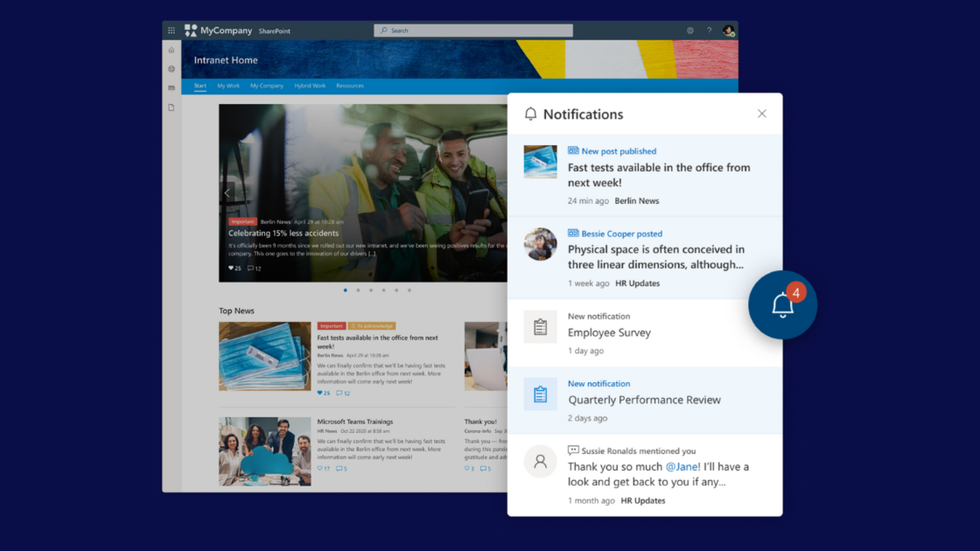This screenshot has height=551, width=980.
Task: Click the @Jane mention link
Action: 682,467
